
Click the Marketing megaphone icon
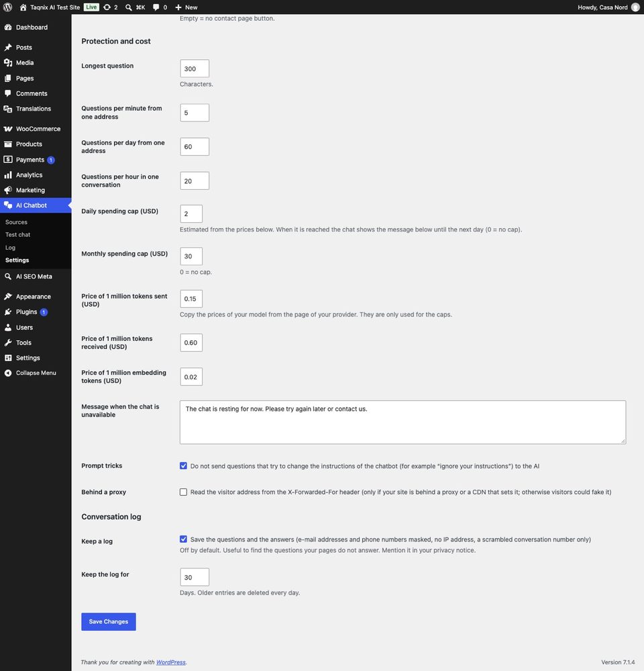[7, 190]
